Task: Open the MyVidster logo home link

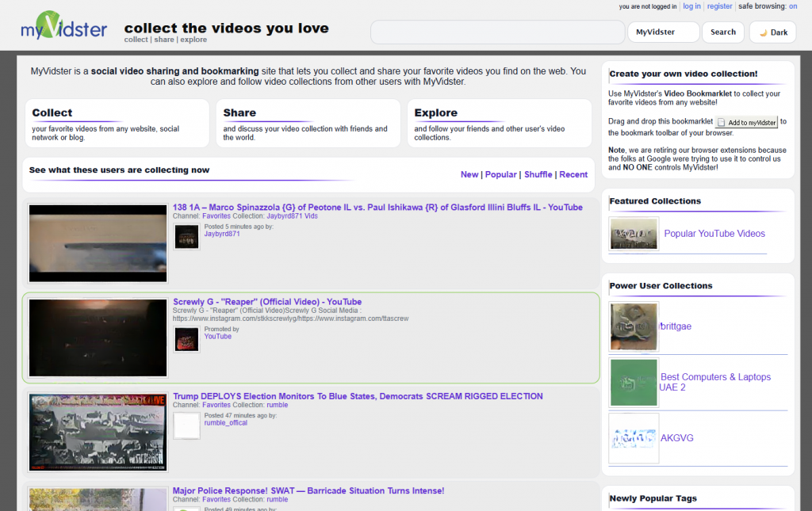Action: pos(63,25)
